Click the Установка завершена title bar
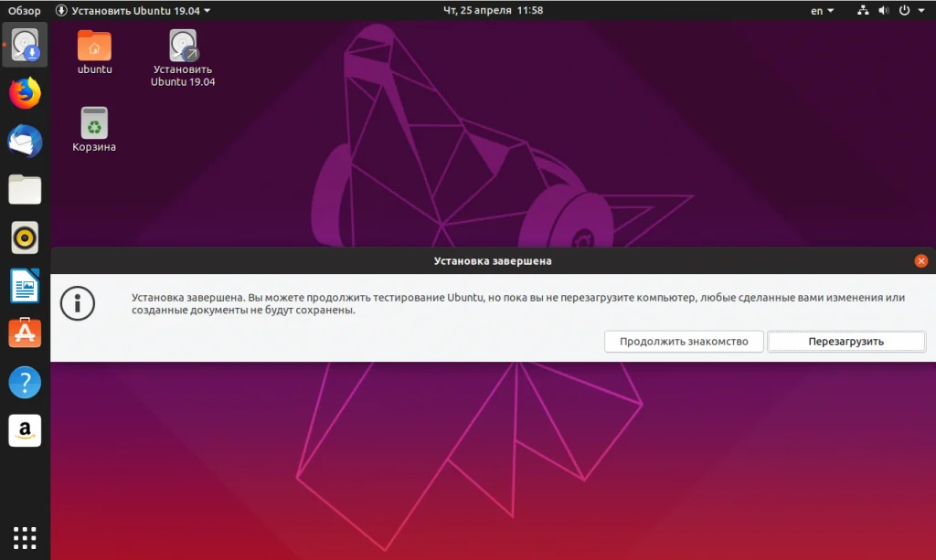936x560 pixels. (x=493, y=260)
